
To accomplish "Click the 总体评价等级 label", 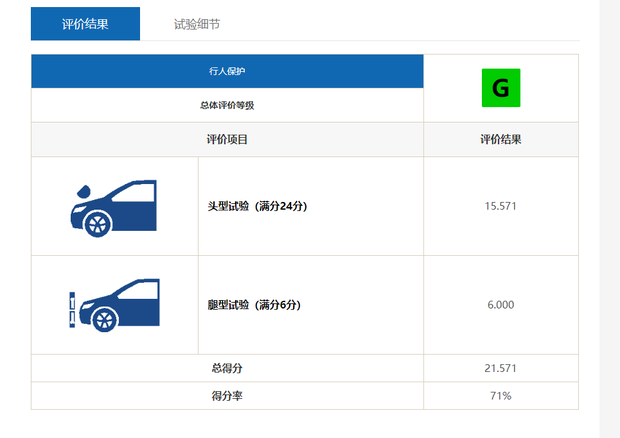I will [227, 105].
